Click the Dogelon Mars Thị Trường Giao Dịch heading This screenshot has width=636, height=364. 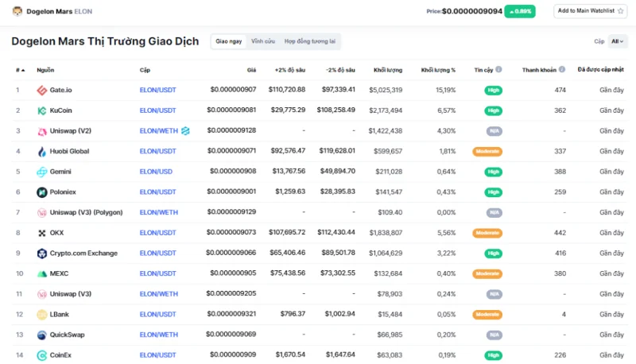tap(105, 41)
